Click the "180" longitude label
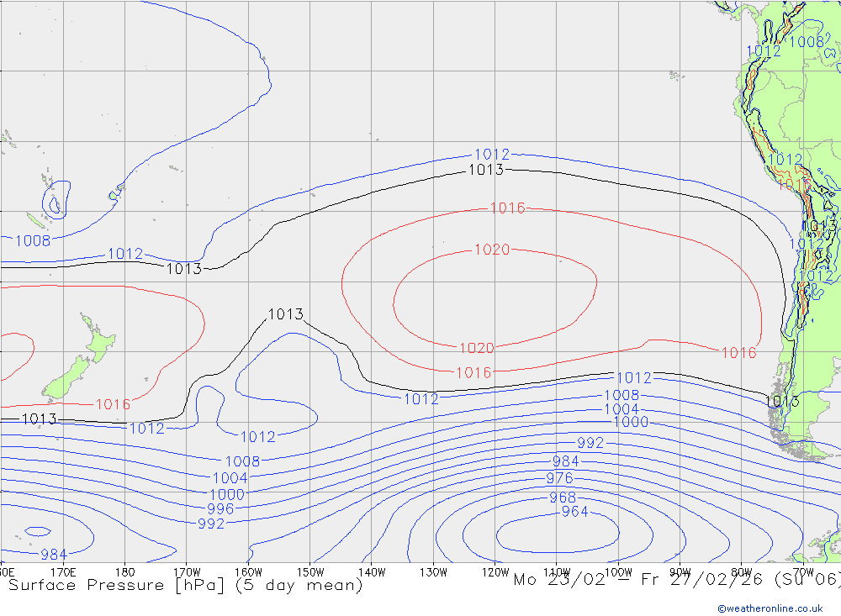 coord(125,572)
